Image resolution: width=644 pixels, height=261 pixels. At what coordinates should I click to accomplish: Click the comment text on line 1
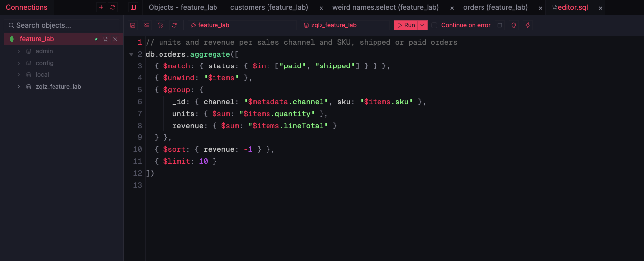coord(302,42)
